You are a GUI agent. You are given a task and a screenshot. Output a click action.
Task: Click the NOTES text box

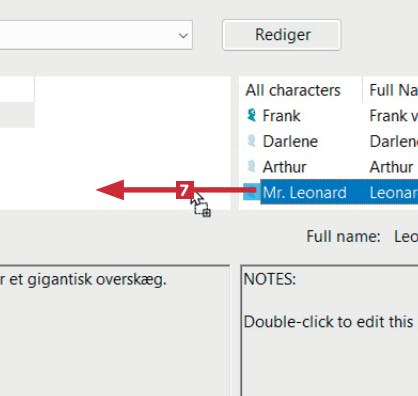click(x=329, y=331)
